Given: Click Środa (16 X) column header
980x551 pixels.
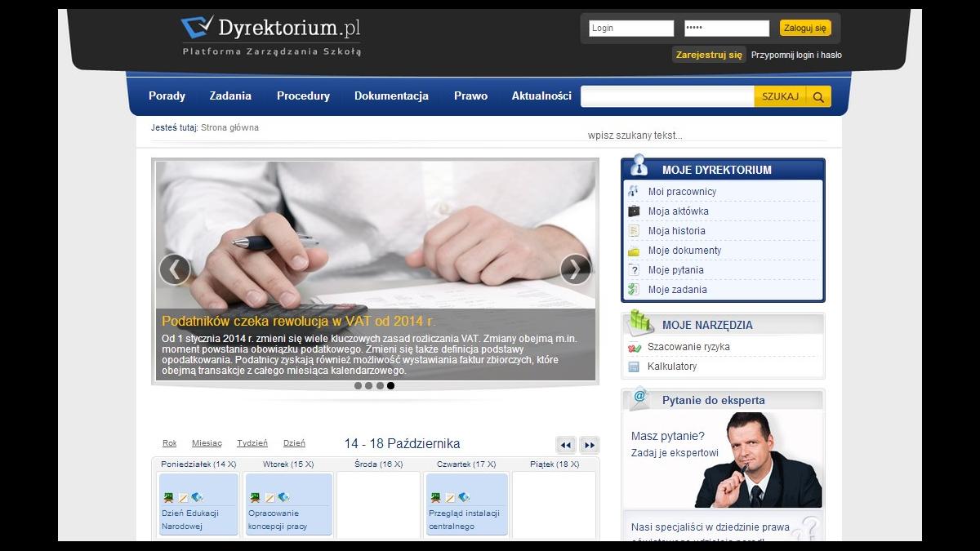Looking at the screenshot, I should click(x=379, y=464).
